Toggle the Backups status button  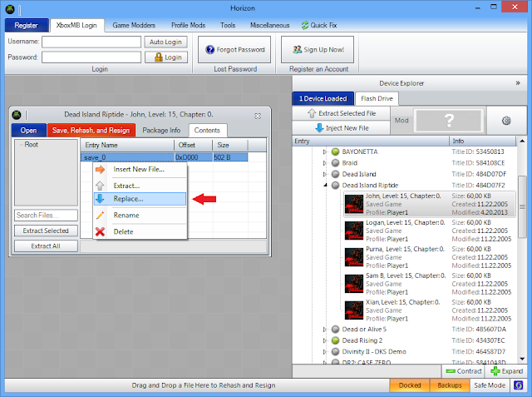pos(450,387)
